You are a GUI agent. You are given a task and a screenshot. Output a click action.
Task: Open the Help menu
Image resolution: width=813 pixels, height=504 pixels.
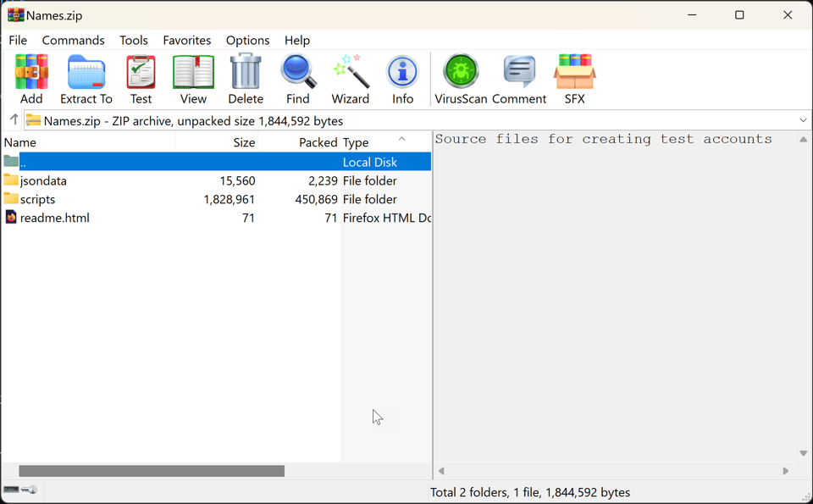point(297,41)
